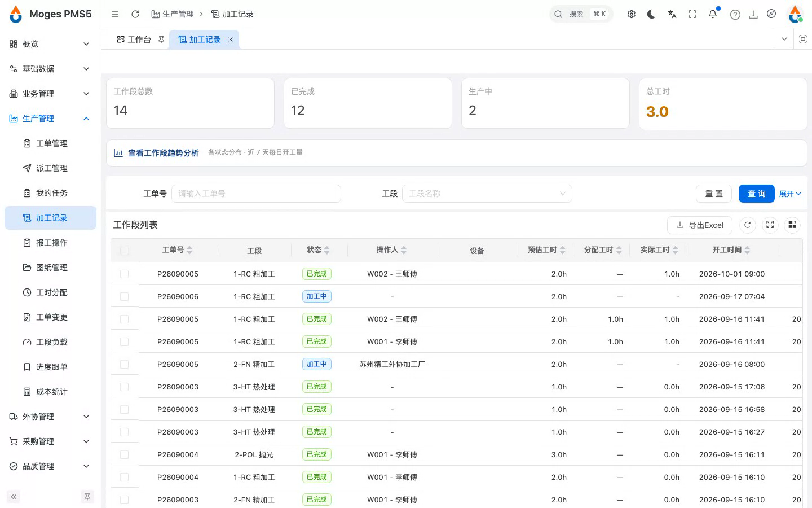Open the language translation icon
This screenshot has width=812, height=508.
[x=672, y=14]
